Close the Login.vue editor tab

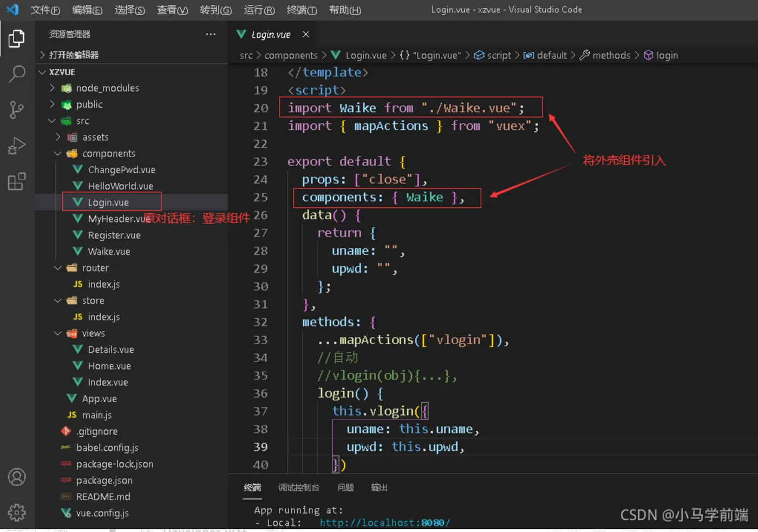[x=306, y=34]
